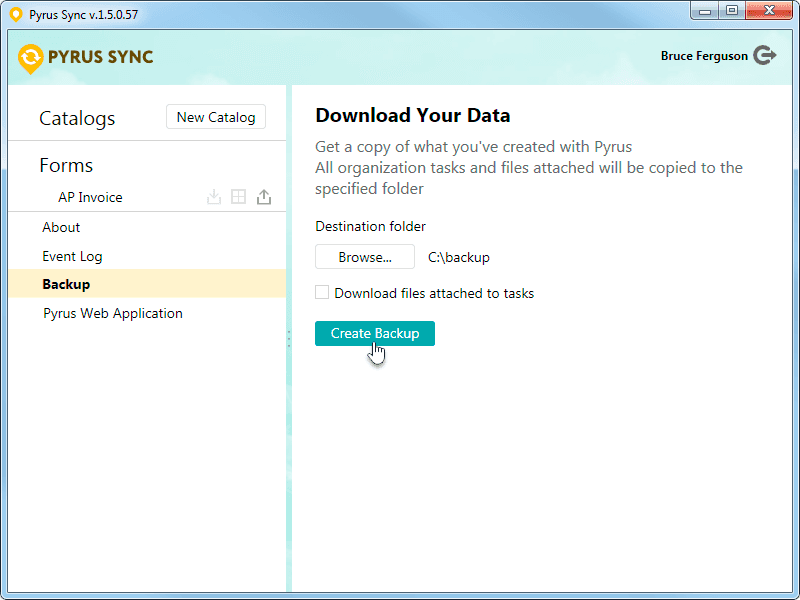Maximize the Pyrus Sync window
Image resolution: width=800 pixels, height=600 pixels.
coord(732,10)
